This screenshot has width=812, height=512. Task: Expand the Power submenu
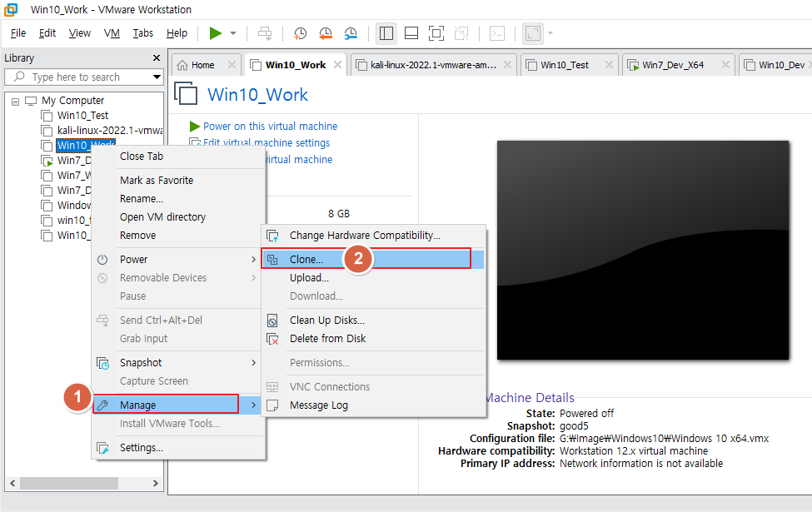(178, 260)
